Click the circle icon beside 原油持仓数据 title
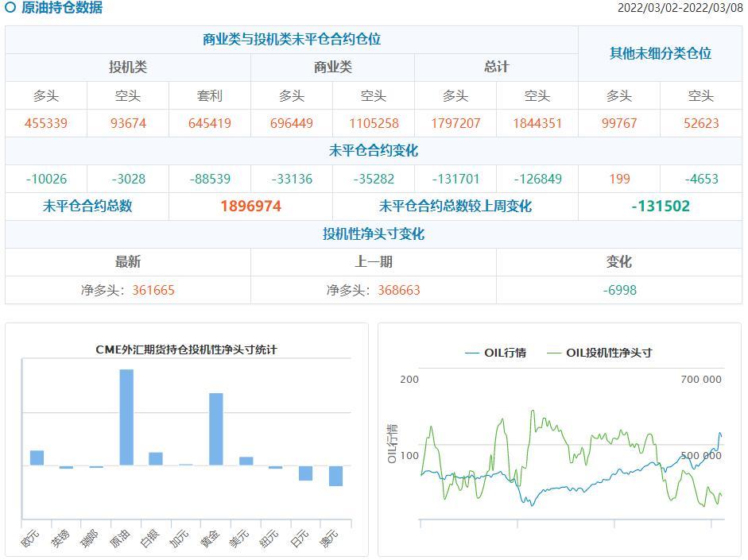Image resolution: width=748 pixels, height=560 pixels. [x=10, y=8]
